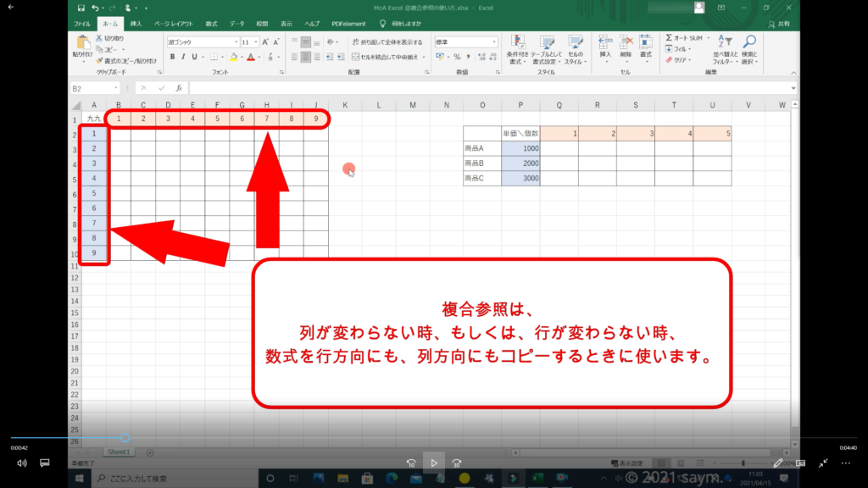
Task: Switch to the Data (データ) ribbon tab
Action: click(x=236, y=24)
